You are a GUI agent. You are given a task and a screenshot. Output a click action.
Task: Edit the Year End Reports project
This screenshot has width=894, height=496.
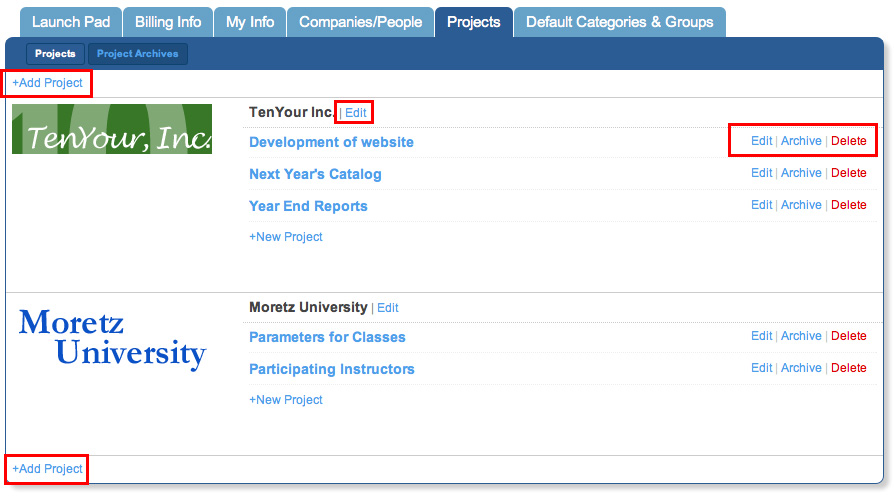coord(761,205)
